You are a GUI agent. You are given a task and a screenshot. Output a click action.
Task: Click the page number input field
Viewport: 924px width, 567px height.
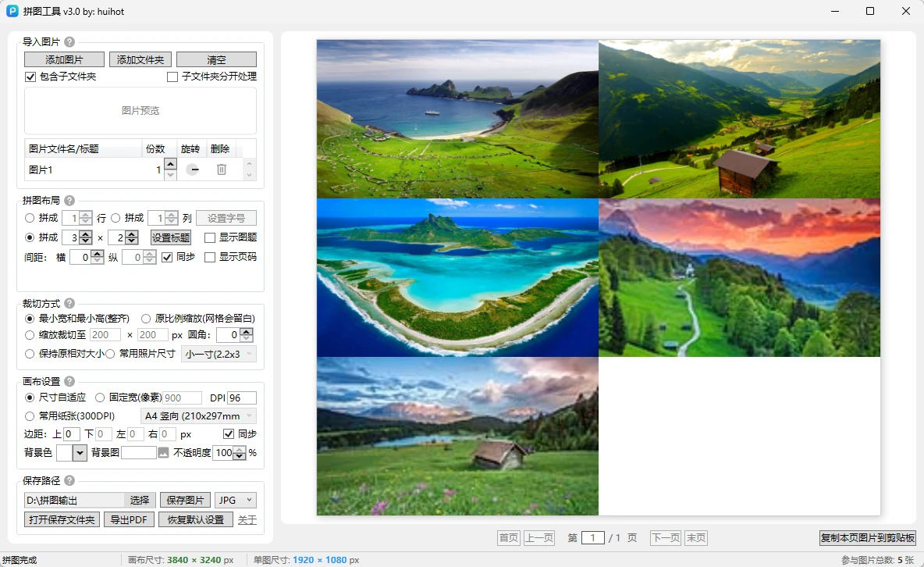point(593,538)
